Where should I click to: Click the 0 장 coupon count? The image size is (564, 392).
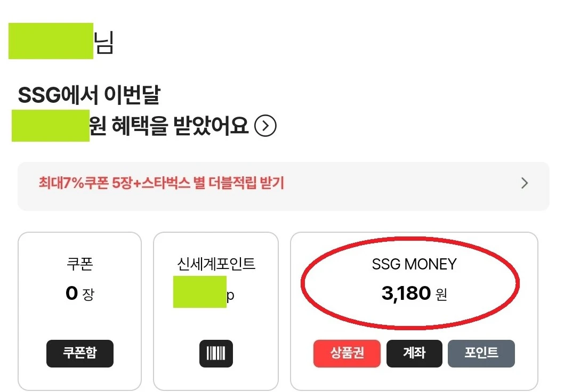point(79,293)
